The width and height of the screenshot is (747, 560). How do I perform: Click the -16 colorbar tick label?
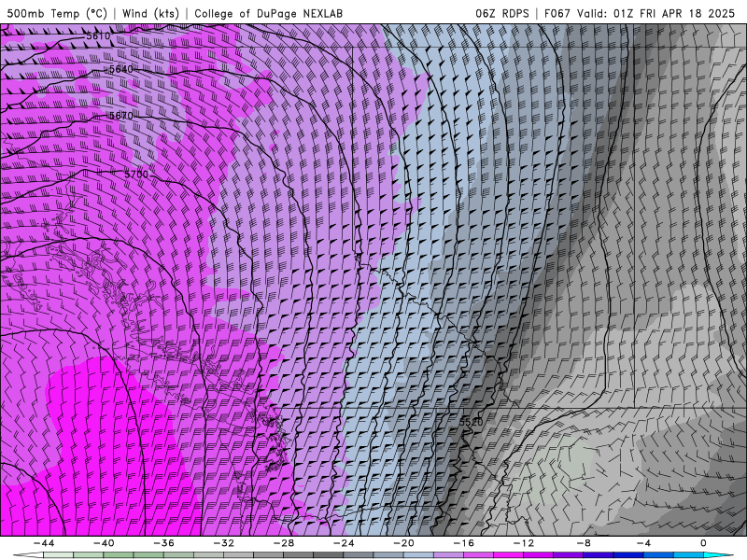pos(463,543)
